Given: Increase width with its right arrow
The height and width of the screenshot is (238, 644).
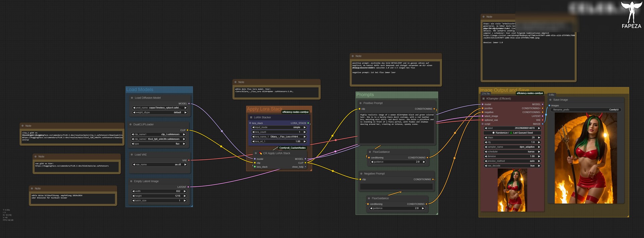Looking at the screenshot, I should (x=184, y=191).
